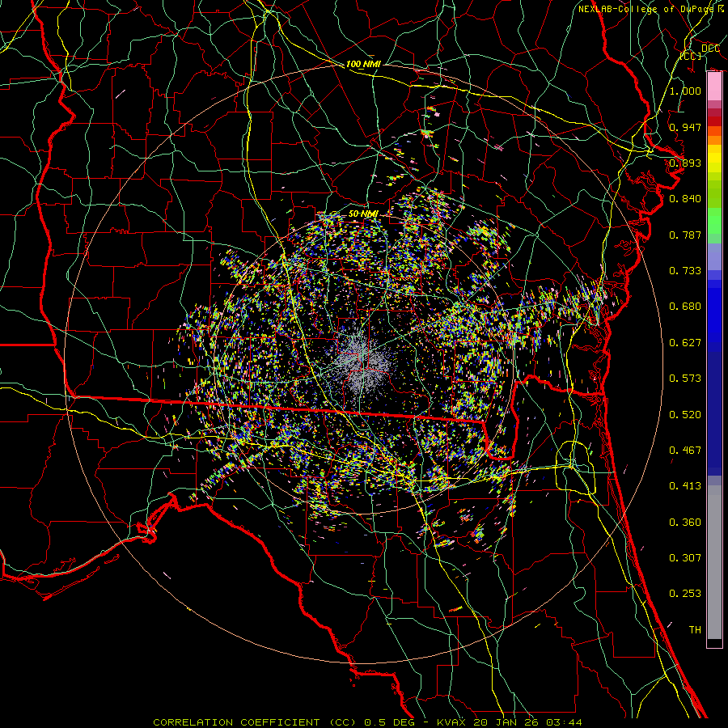
Task: Select the pink segment of the color bar
Action: pos(714,87)
